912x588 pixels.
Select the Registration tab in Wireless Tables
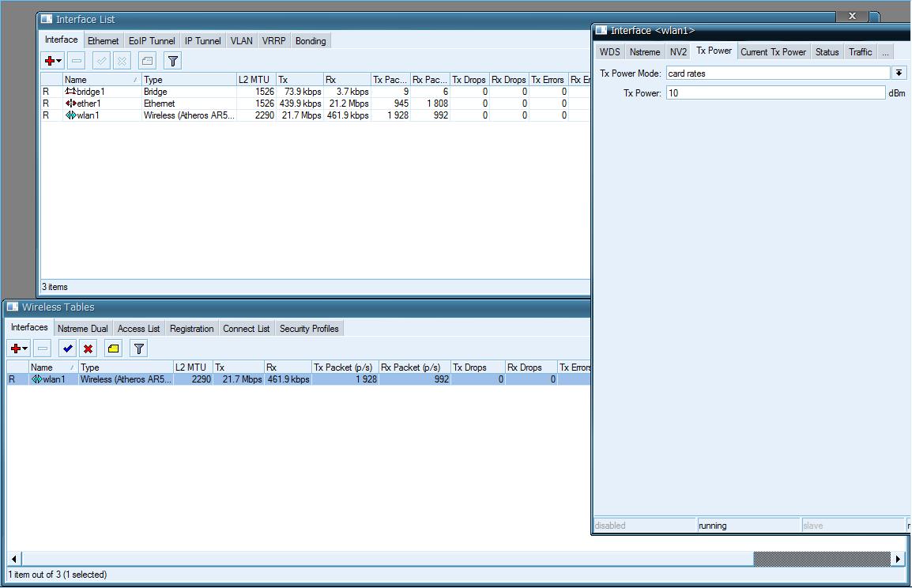tap(191, 329)
